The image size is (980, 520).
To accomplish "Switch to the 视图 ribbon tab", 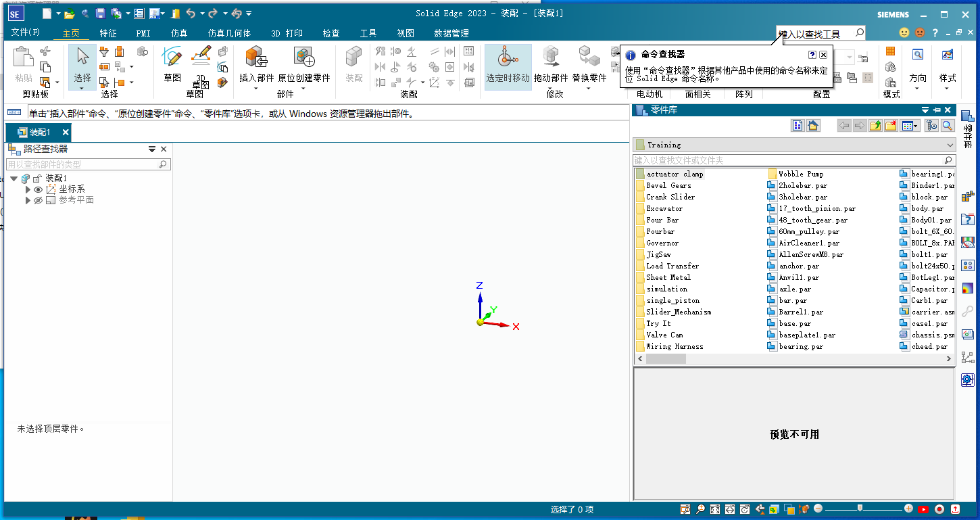I will point(406,32).
